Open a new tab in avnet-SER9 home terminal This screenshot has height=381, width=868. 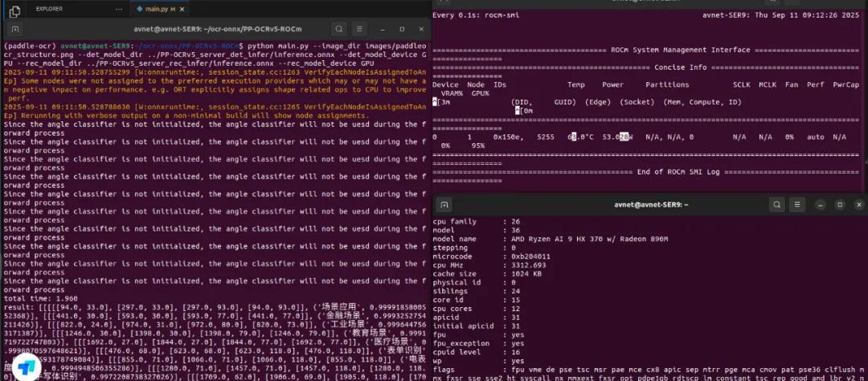tap(444, 205)
